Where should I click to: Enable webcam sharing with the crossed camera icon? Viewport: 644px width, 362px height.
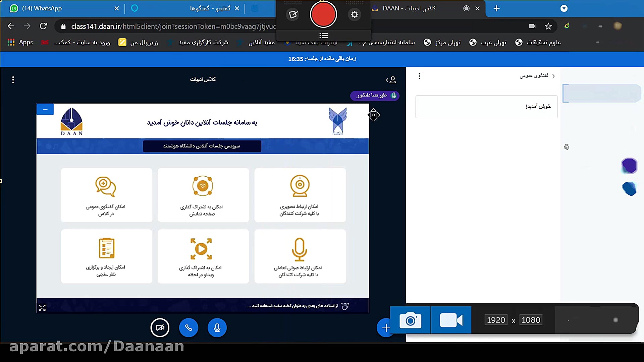(160, 328)
